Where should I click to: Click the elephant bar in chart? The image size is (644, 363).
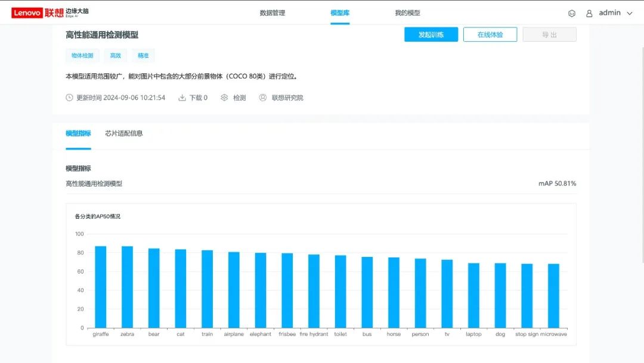261,290
